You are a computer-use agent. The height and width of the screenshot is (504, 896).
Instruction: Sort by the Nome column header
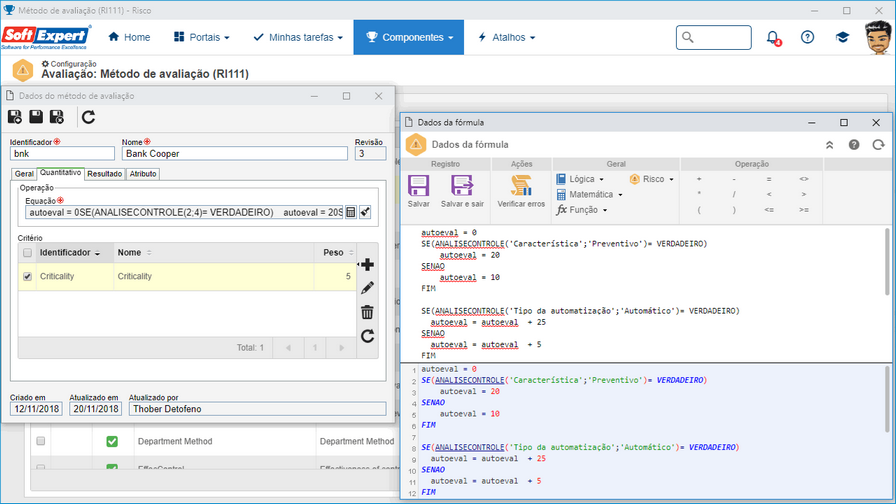pyautogui.click(x=214, y=253)
